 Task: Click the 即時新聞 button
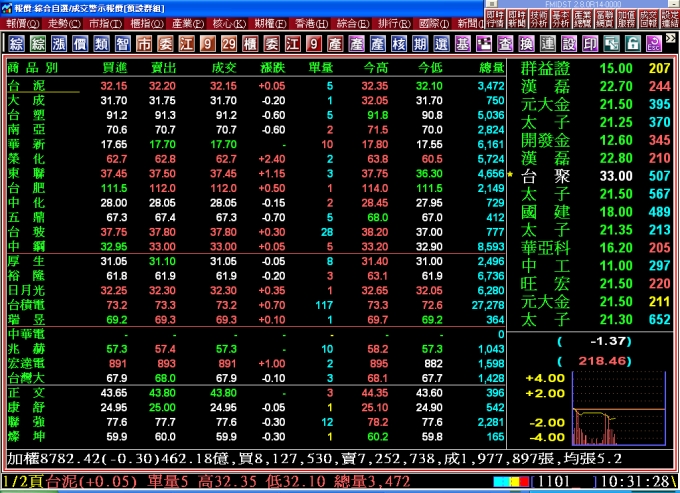point(517,19)
